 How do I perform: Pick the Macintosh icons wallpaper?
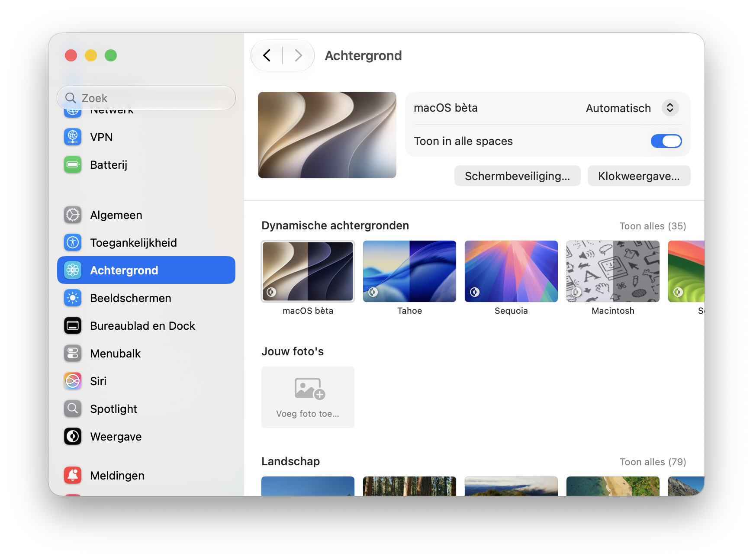tap(613, 271)
